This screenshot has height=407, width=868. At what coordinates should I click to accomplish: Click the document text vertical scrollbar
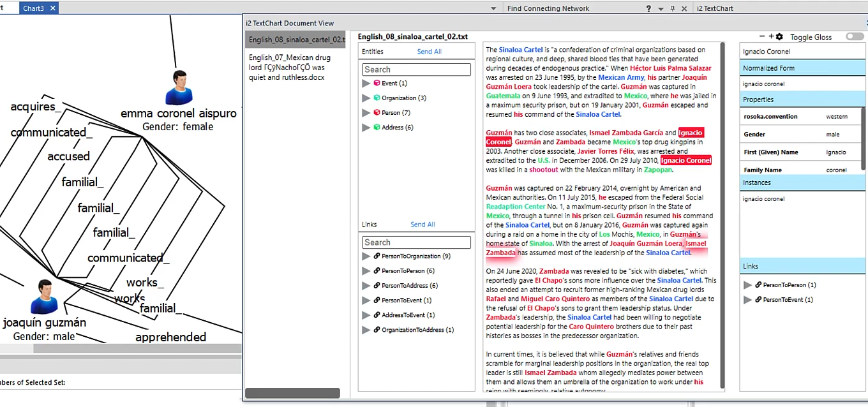[x=722, y=215]
